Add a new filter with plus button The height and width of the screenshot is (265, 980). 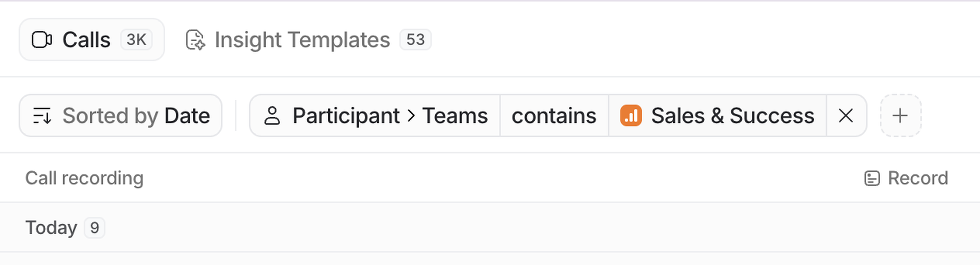pyautogui.click(x=900, y=116)
